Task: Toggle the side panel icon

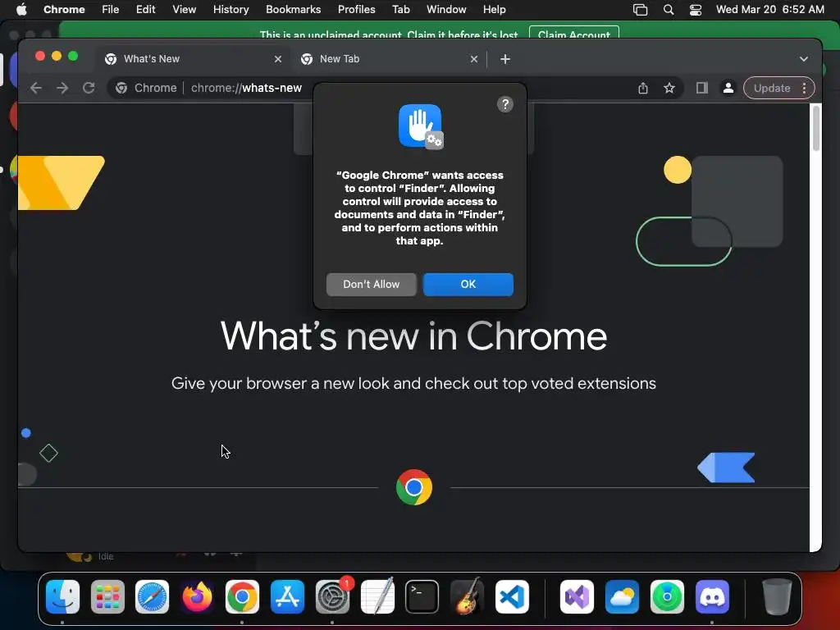Action: coord(702,88)
